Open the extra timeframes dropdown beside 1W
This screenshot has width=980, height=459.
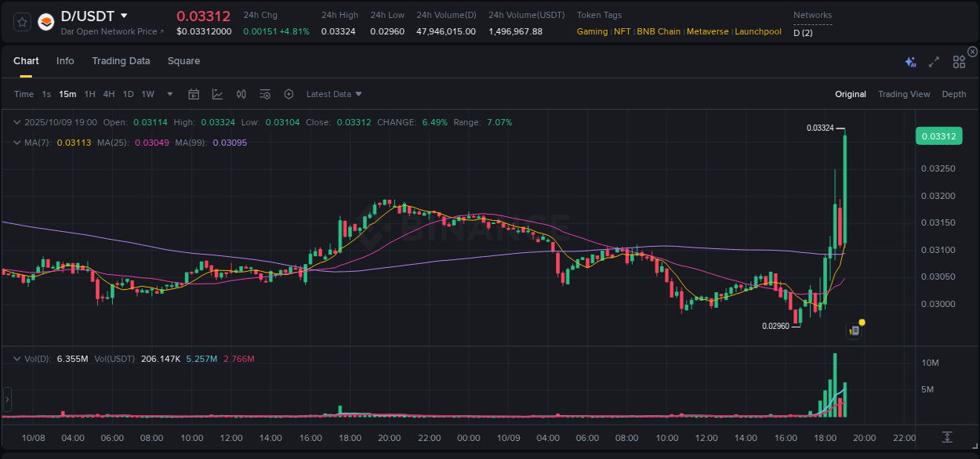point(169,94)
